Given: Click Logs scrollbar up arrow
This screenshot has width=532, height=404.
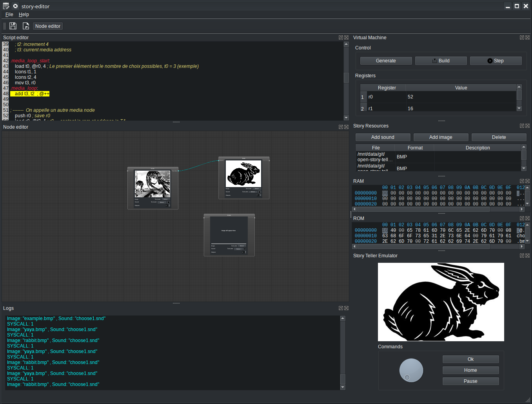Looking at the screenshot, I should [x=343, y=318].
